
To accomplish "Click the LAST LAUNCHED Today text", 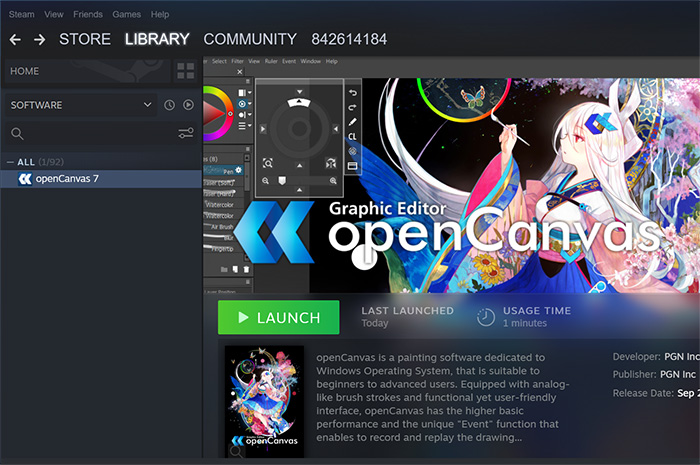I will tap(408, 317).
